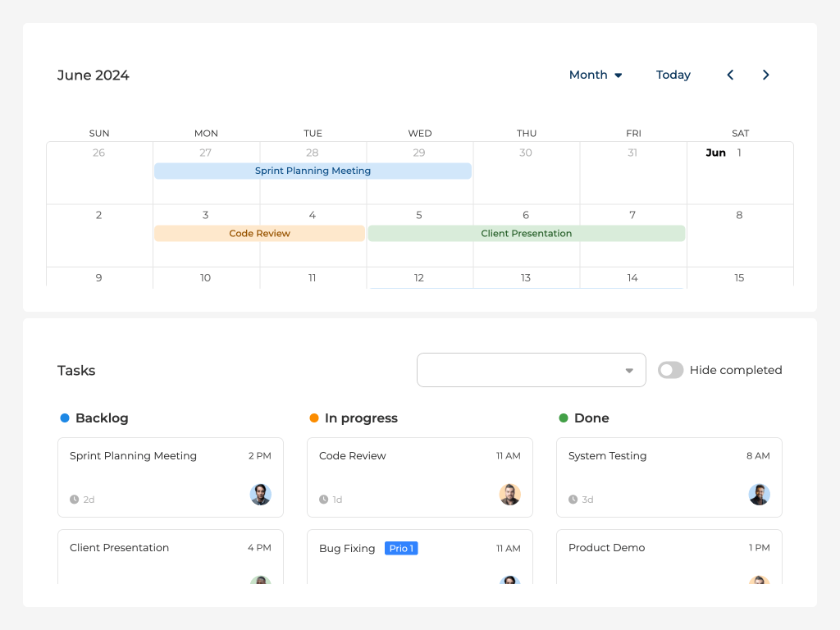The image size is (840, 630).
Task: Open the empty Tasks filter dropdown
Action: click(531, 370)
